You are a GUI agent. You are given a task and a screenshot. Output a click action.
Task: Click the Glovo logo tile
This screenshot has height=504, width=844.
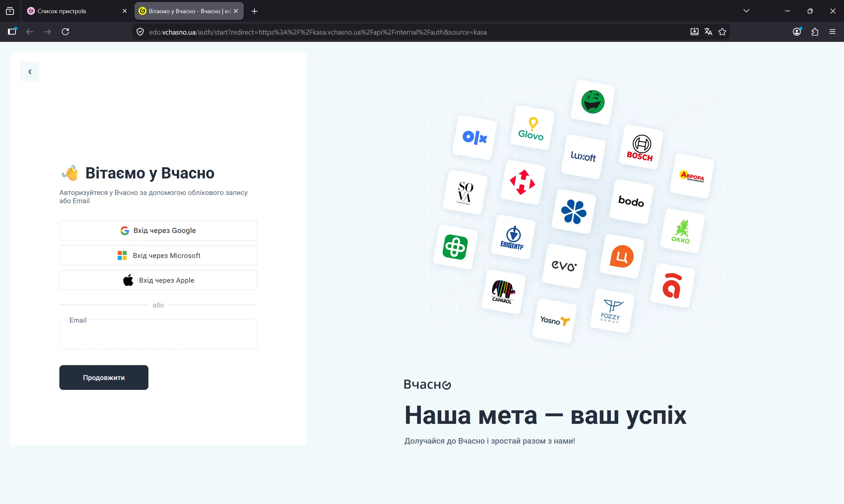click(x=532, y=128)
